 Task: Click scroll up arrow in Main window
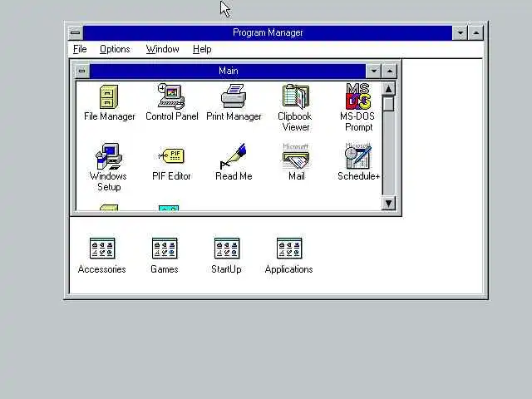(388, 89)
